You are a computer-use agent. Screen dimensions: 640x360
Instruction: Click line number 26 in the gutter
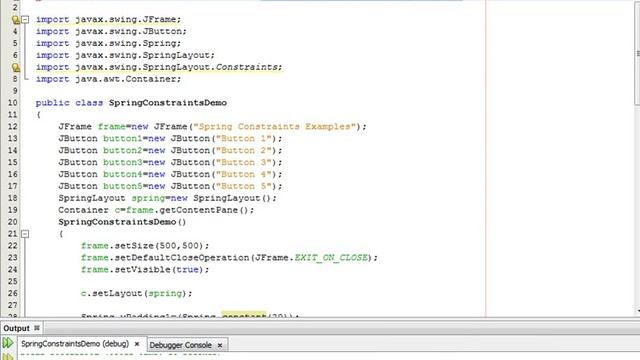point(13,293)
